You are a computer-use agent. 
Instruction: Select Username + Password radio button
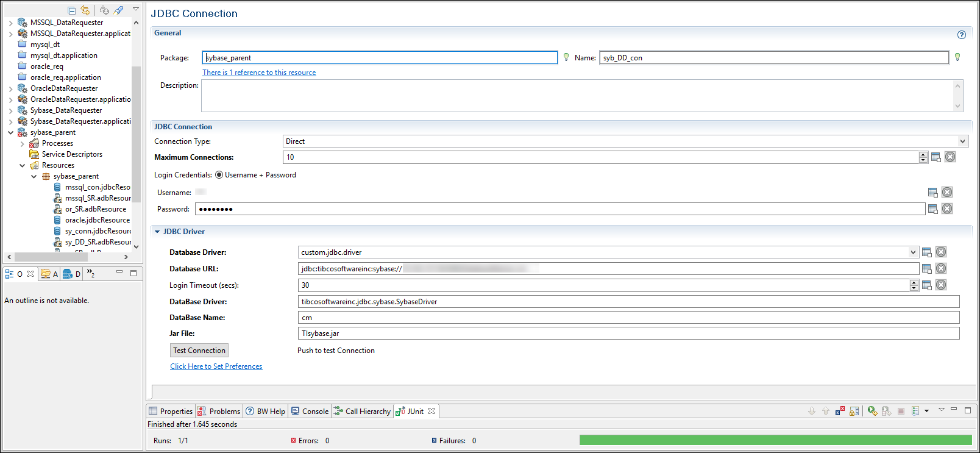coord(219,175)
